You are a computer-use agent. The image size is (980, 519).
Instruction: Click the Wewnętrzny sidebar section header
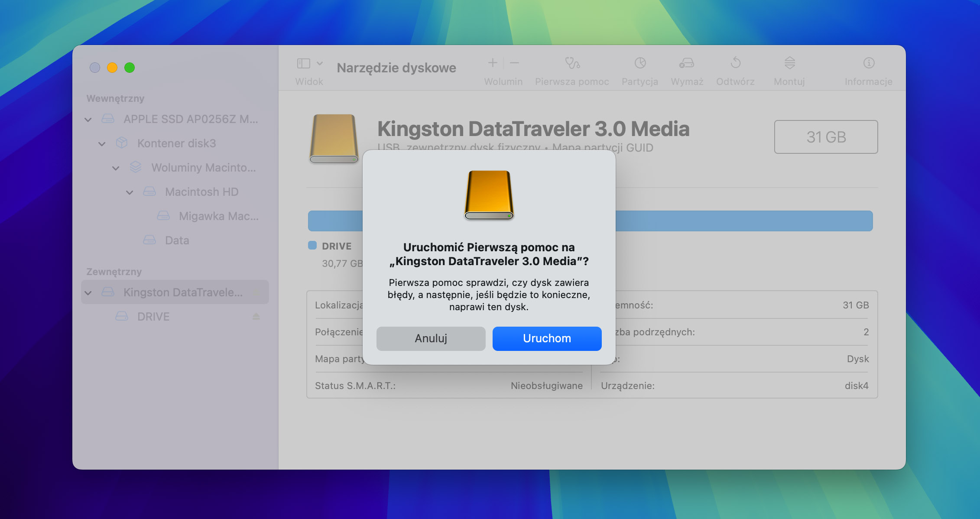[115, 98]
